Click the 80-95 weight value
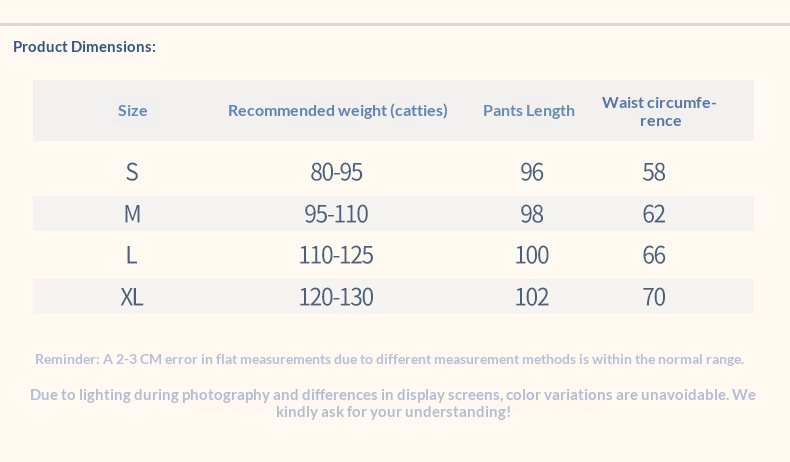The image size is (790, 462). (336, 172)
